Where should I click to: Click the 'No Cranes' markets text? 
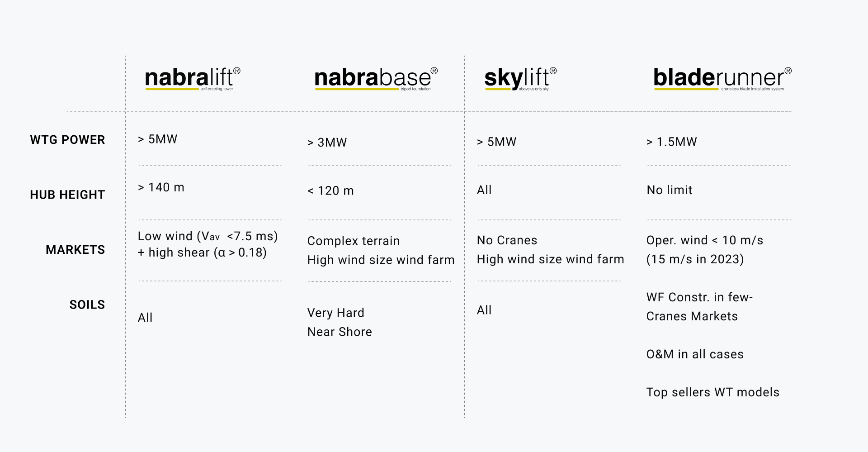pos(507,240)
